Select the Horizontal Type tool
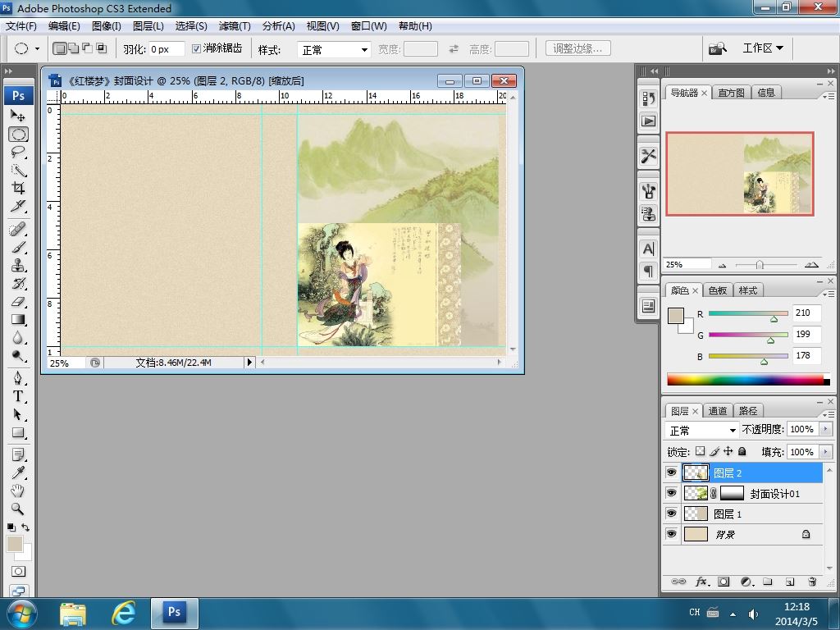 click(x=18, y=396)
